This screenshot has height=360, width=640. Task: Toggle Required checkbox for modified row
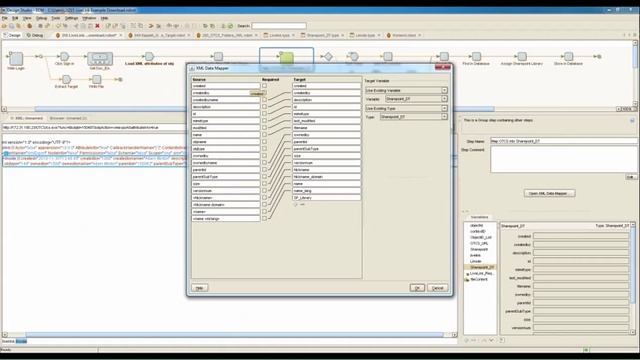click(264, 127)
